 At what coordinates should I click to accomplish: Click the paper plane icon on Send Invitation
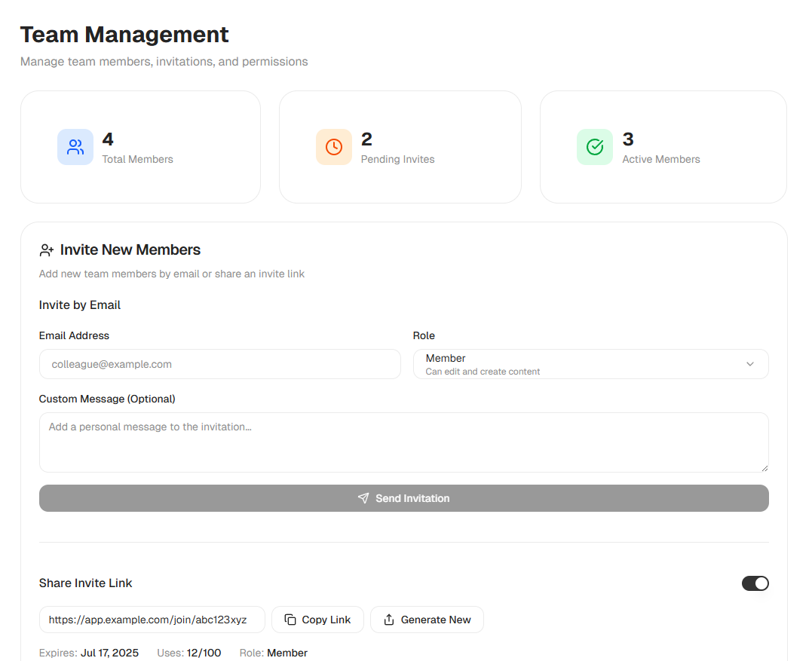tap(363, 498)
